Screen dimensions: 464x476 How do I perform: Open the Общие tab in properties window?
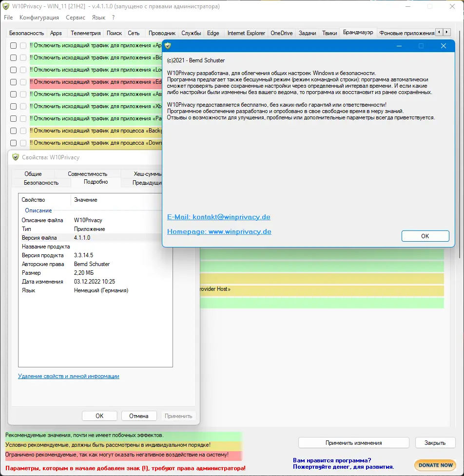(33, 174)
